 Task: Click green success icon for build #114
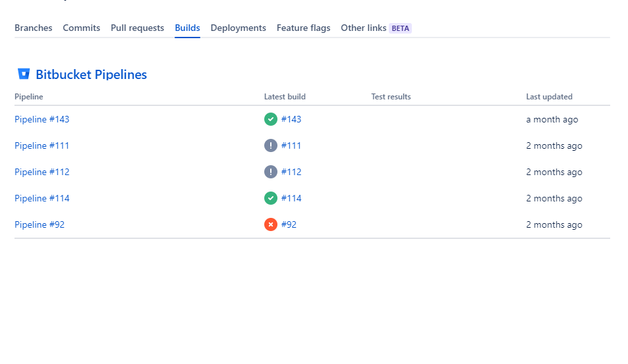(271, 198)
